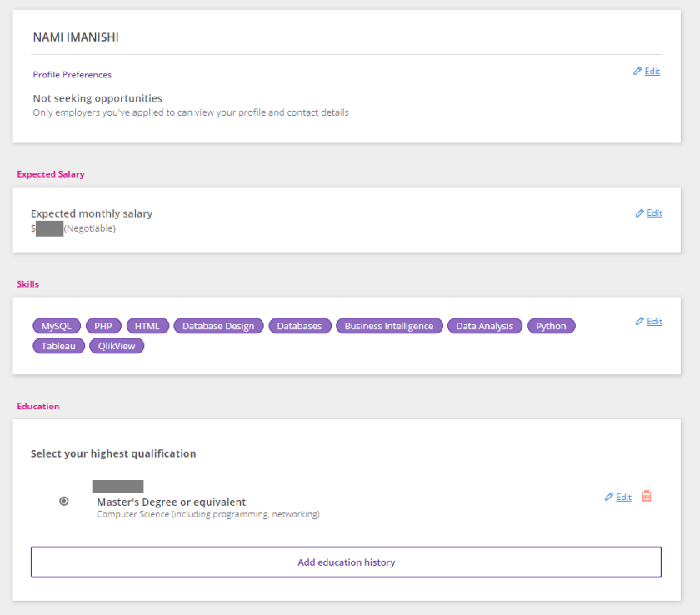This screenshot has width=700, height=615.
Task: Delete Master's Degree entry with trash icon
Action: (647, 497)
